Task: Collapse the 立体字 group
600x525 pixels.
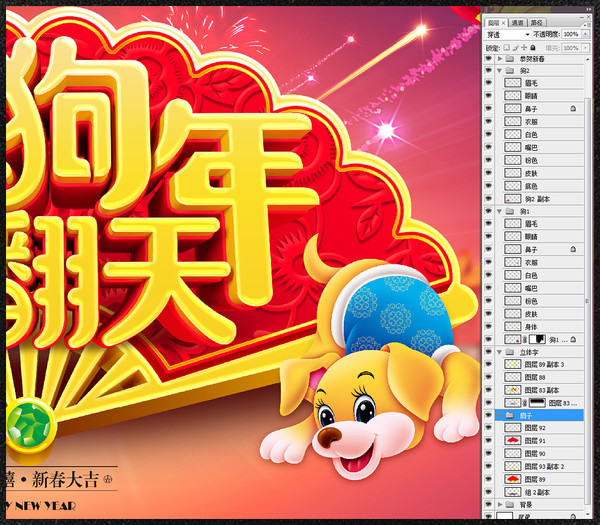Action: 499,352
